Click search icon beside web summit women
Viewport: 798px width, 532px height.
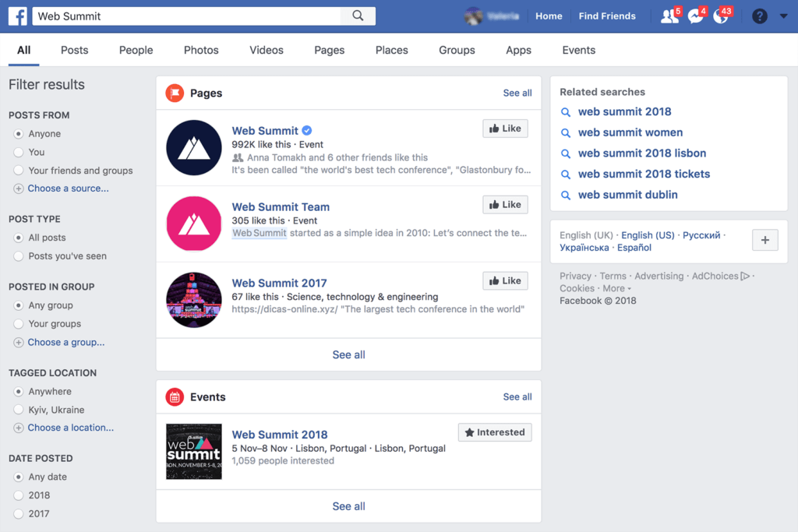tap(566, 133)
